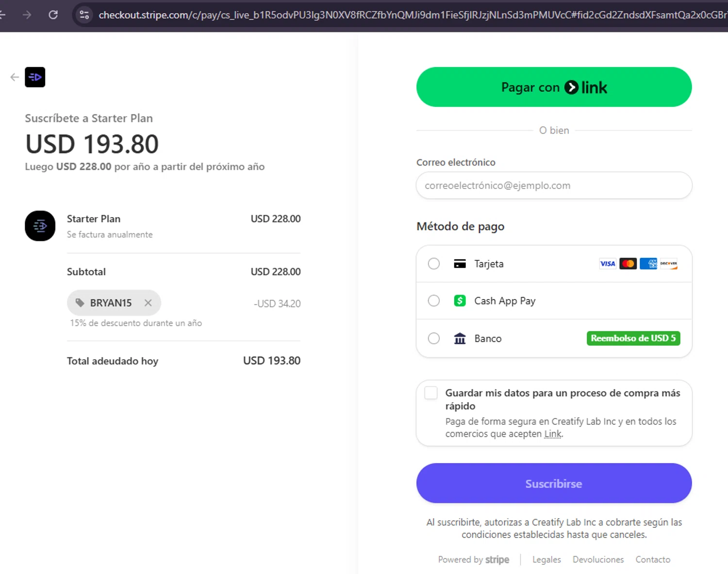
Task: Select the Cash App Pay radio button
Action: tap(434, 301)
